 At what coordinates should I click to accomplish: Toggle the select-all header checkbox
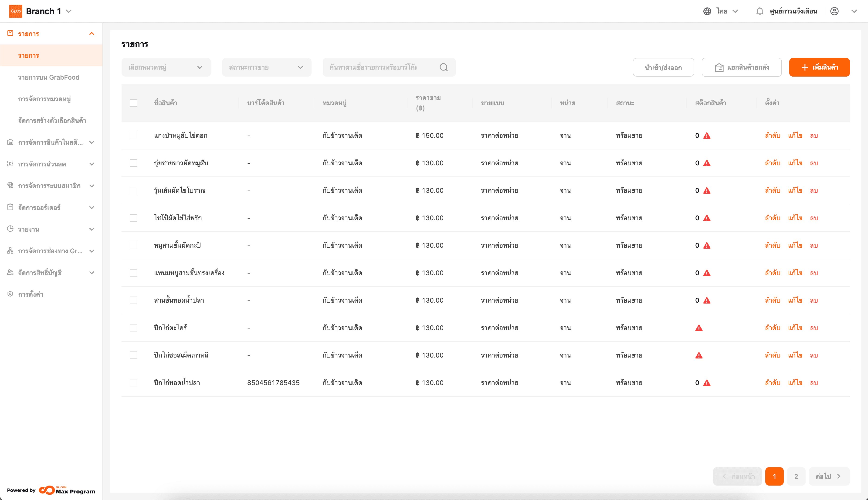[x=134, y=103]
